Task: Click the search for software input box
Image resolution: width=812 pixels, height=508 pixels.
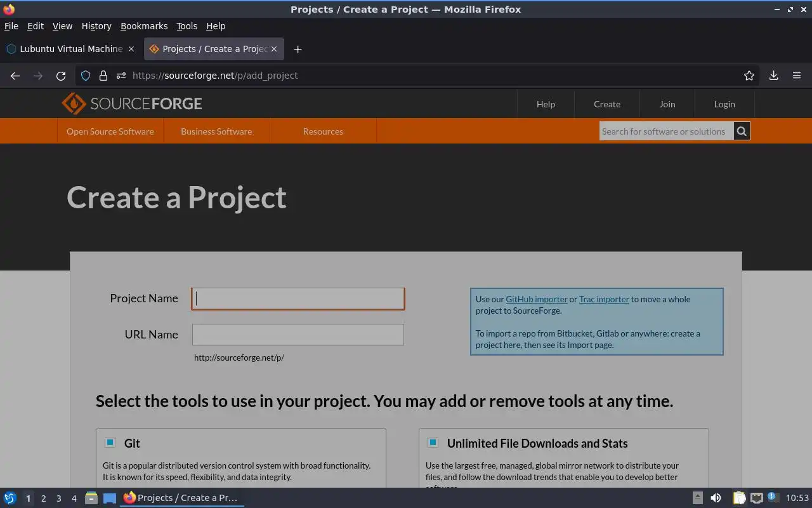Action: coord(666,131)
